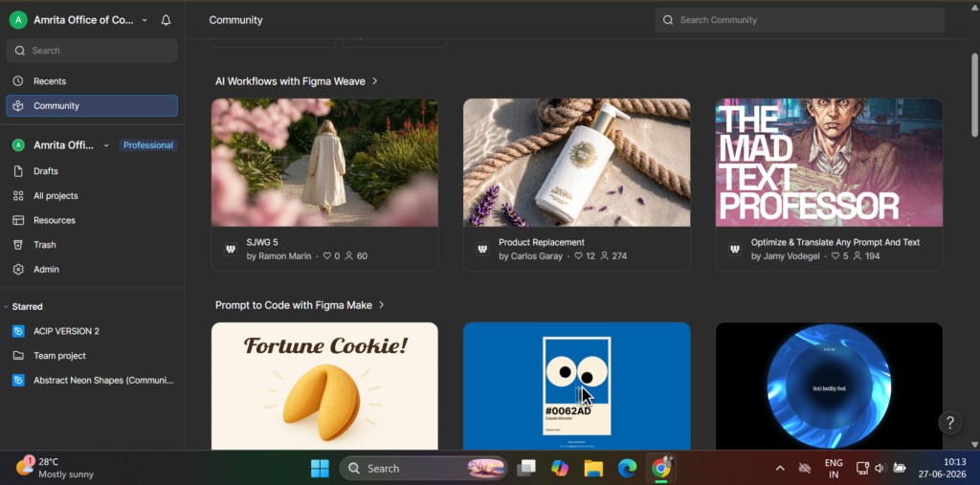Click the page vertical scrollbar thumb

[974, 95]
